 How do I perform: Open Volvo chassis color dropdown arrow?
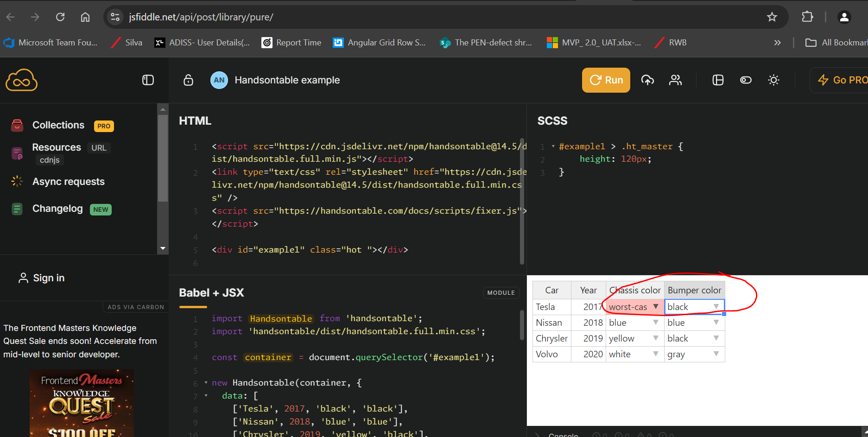[656, 354]
